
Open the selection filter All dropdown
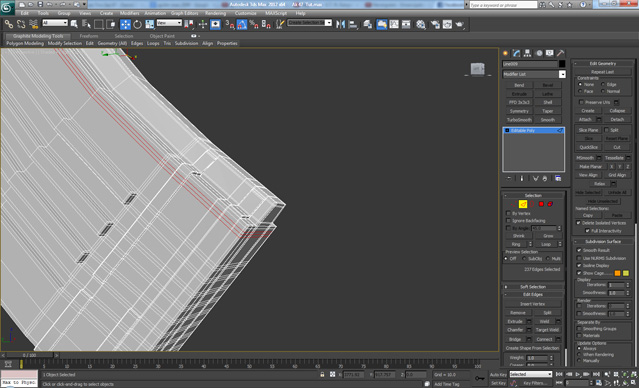(55, 23)
